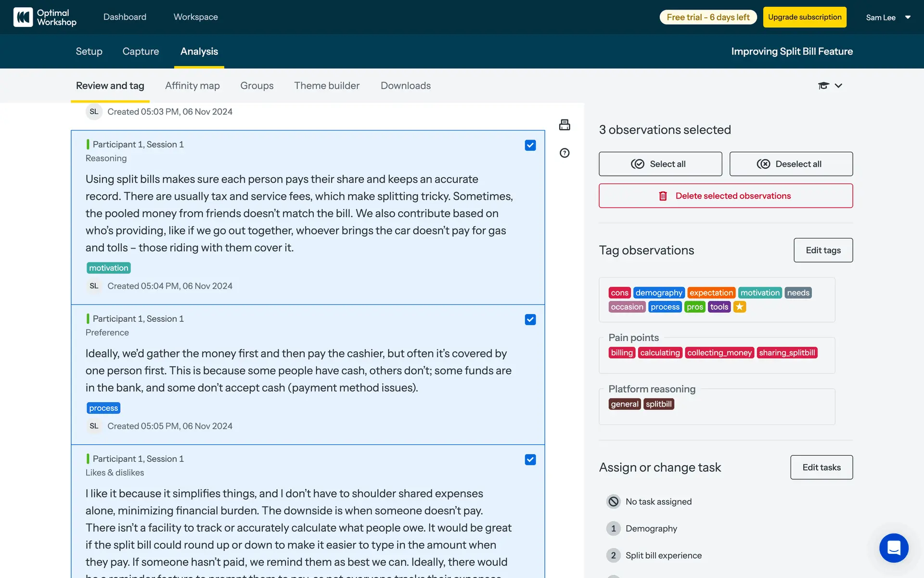Image resolution: width=924 pixels, height=578 pixels.
Task: Apply the yellow star tag
Action: click(740, 307)
